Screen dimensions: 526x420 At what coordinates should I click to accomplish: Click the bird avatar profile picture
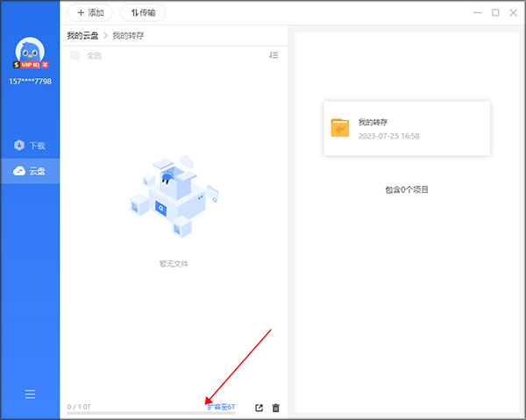30,50
